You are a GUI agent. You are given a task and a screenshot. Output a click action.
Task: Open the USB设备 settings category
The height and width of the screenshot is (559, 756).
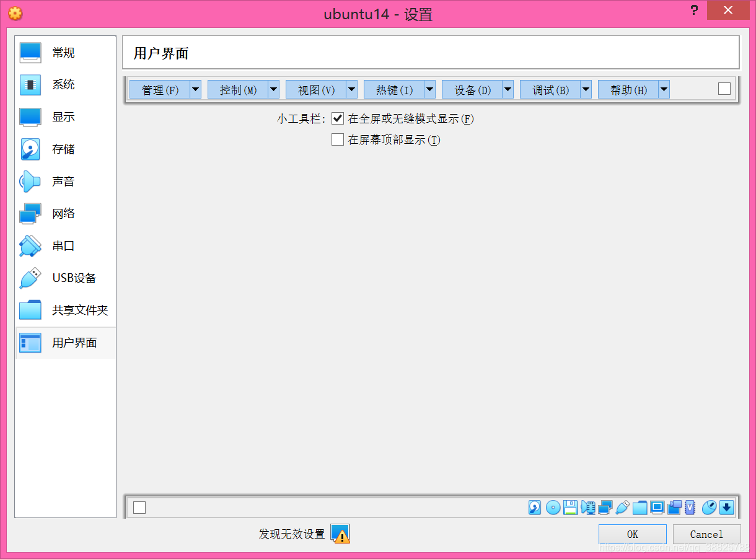click(x=65, y=278)
